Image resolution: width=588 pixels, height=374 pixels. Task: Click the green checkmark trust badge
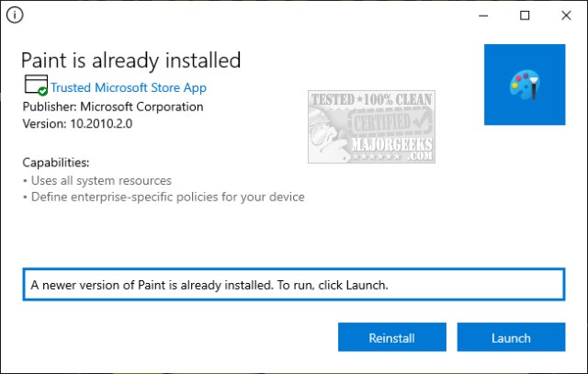pyautogui.click(x=42, y=92)
